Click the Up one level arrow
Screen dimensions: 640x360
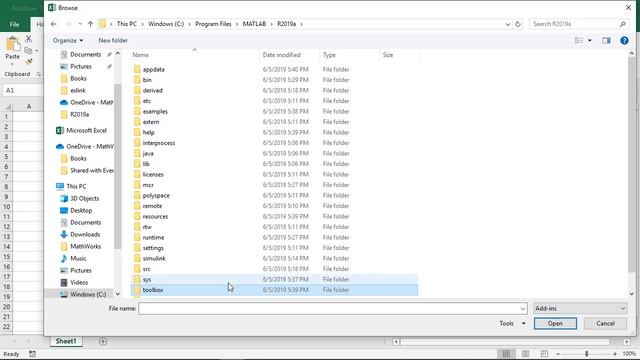click(90, 24)
